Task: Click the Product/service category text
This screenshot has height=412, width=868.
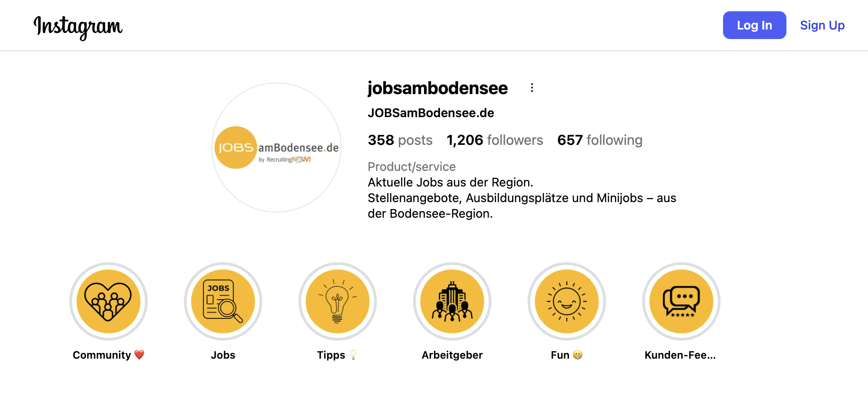Action: (411, 167)
